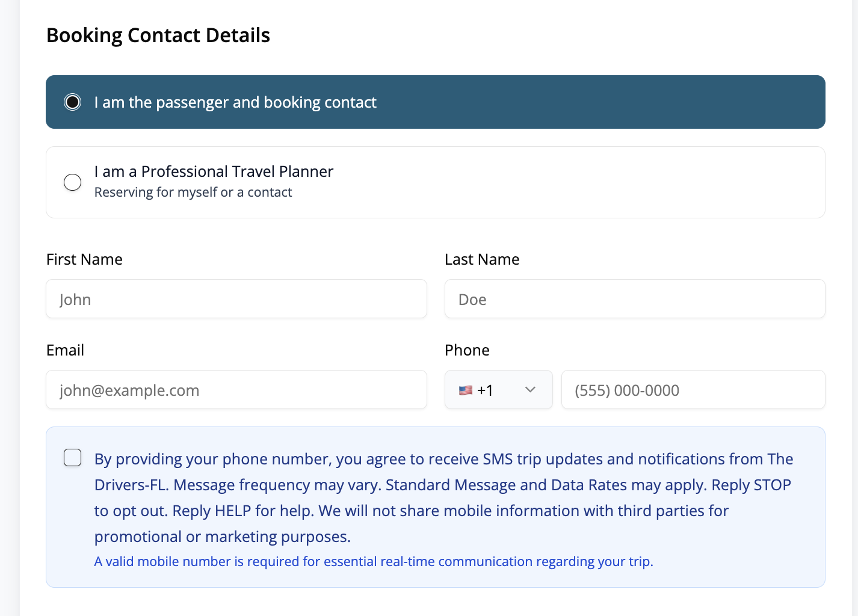Screen dimensions: 858x616
Task: Click the "First Name" field label
Action: [x=84, y=259]
